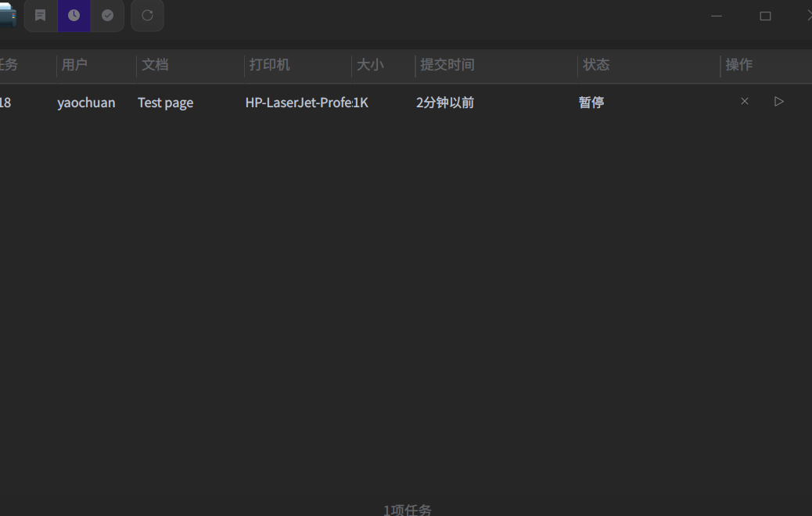The image size is (812, 516).
Task: Select user cell yaochuan
Action: point(87,103)
